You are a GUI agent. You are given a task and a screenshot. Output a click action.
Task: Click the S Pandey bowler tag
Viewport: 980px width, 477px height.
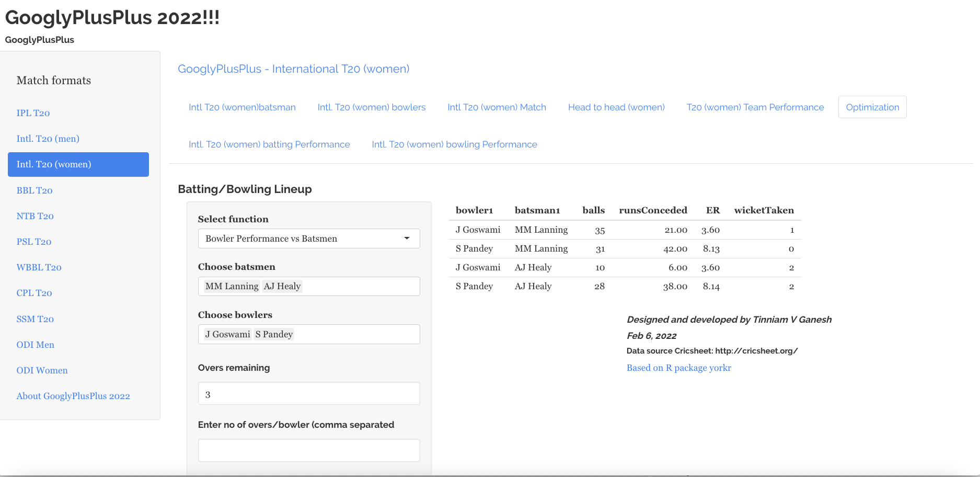click(274, 334)
